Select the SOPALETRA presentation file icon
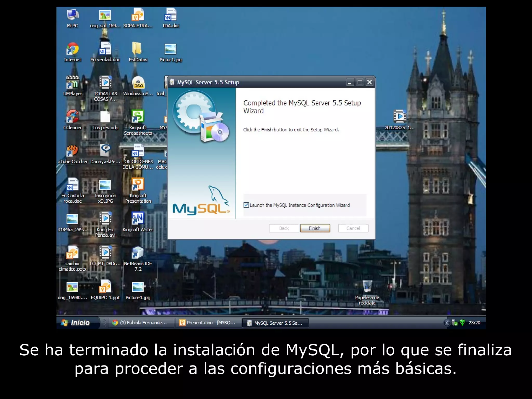This screenshot has height=399, width=532. 138,15
